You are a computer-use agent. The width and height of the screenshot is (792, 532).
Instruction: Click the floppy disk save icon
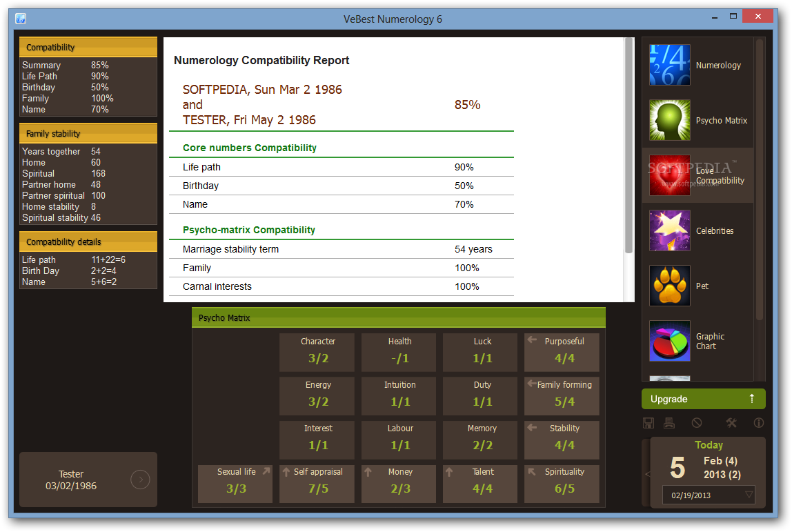(x=649, y=423)
